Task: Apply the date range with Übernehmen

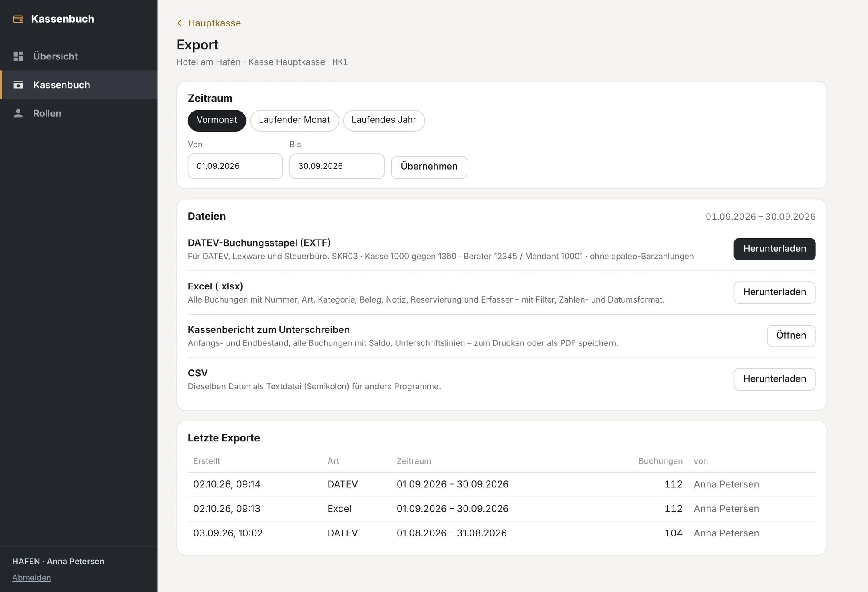Action: pyautogui.click(x=429, y=167)
